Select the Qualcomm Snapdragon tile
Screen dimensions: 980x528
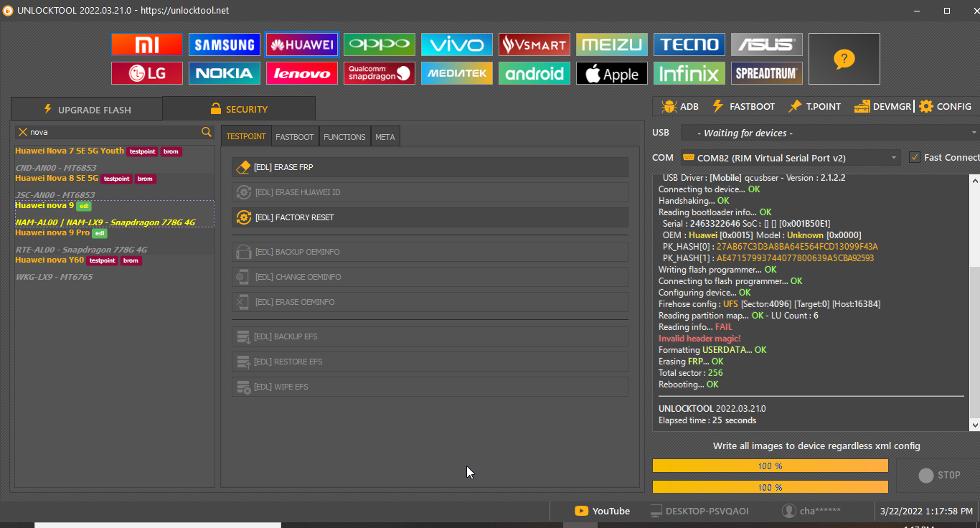click(x=380, y=73)
